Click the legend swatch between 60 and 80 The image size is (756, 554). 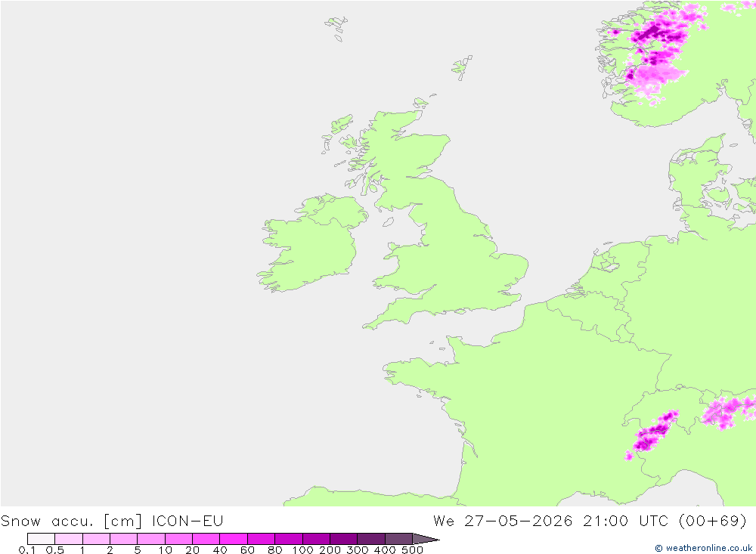(x=262, y=539)
